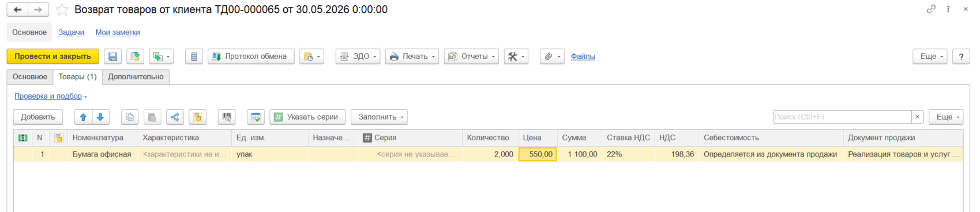Expand the Печать menu
Image resolution: width=980 pixels, height=212 pixels.
click(412, 57)
